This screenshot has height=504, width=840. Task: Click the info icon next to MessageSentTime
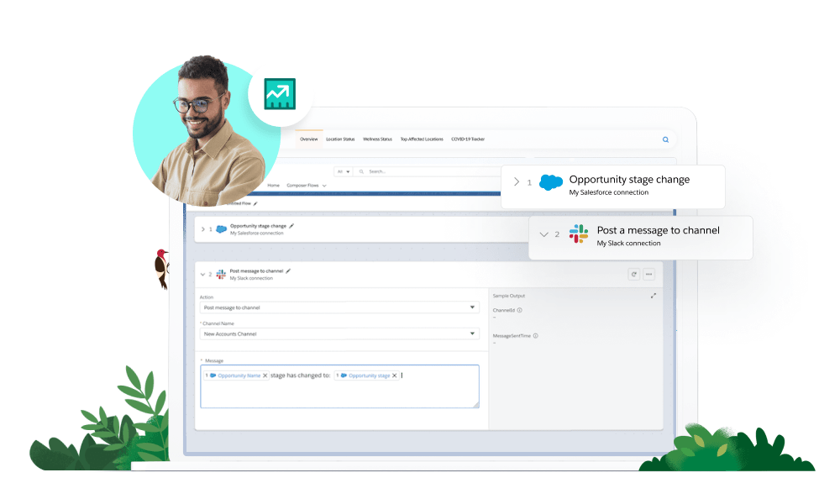[x=535, y=335]
